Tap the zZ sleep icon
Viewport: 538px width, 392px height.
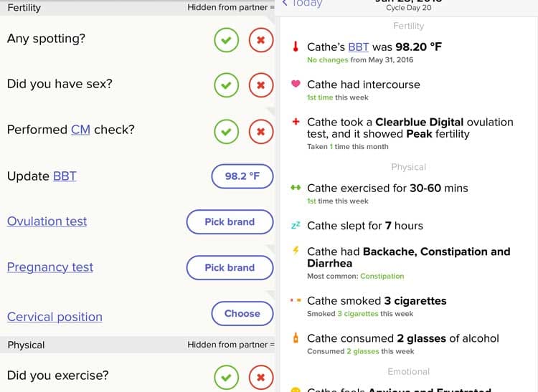click(296, 225)
